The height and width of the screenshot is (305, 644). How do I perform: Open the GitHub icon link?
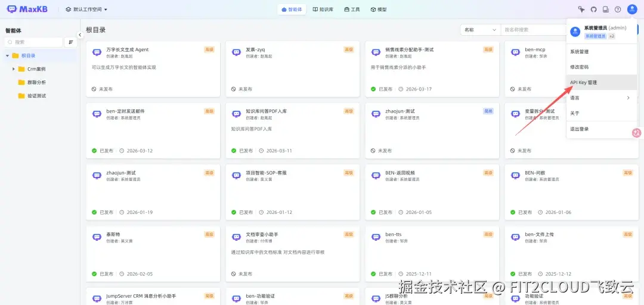click(593, 10)
